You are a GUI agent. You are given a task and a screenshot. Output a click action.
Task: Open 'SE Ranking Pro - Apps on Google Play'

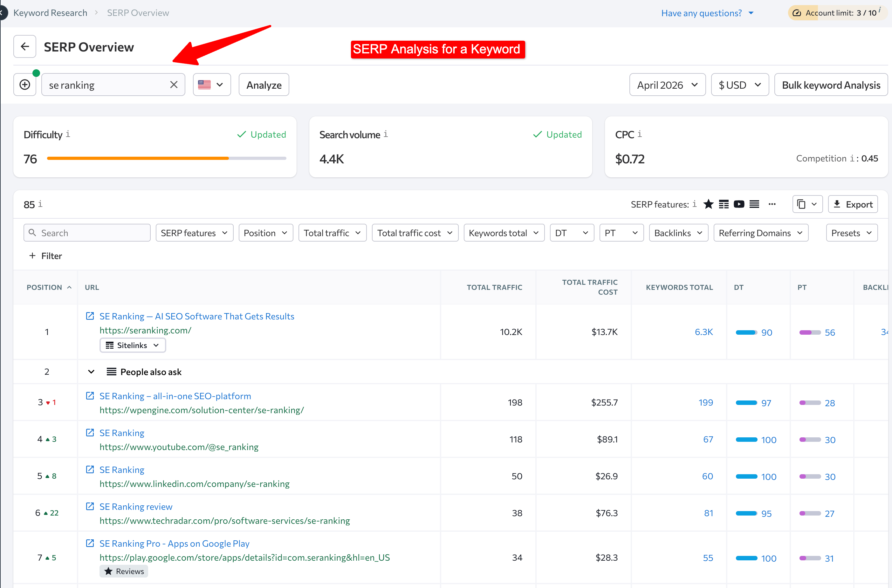pos(174,544)
